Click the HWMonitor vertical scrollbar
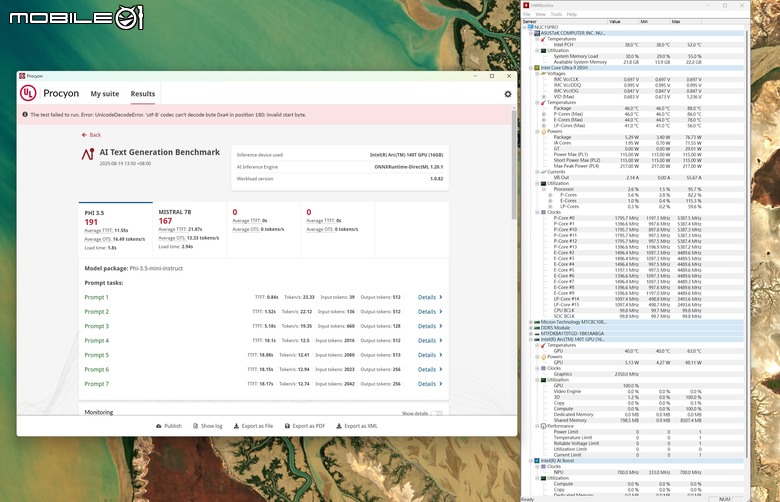The height and width of the screenshot is (502, 780). 747,244
